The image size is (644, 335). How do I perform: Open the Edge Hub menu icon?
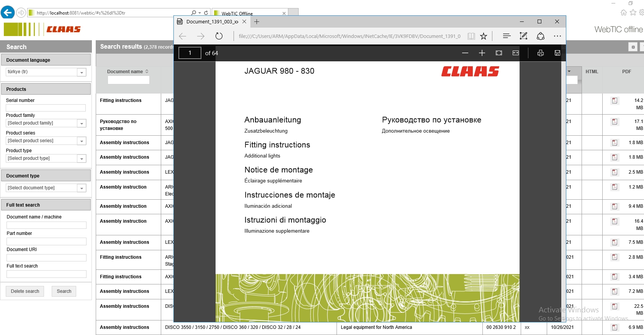pyautogui.click(x=507, y=36)
